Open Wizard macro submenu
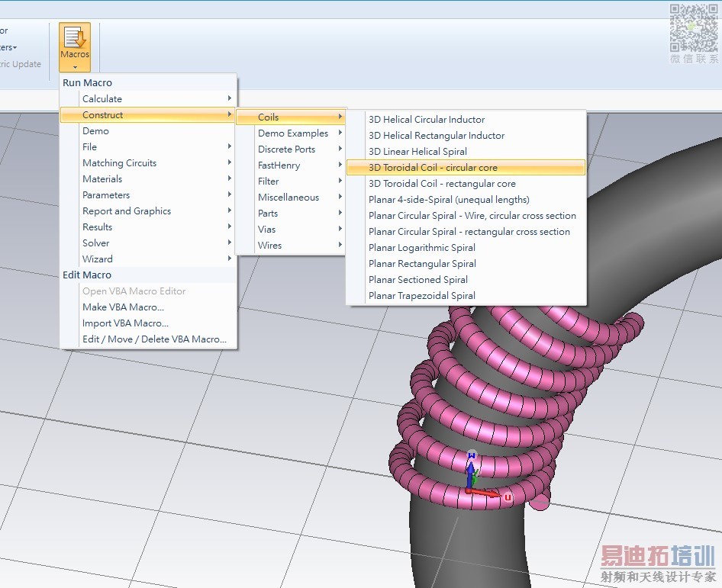Screen dimensions: 722x588 [148, 259]
